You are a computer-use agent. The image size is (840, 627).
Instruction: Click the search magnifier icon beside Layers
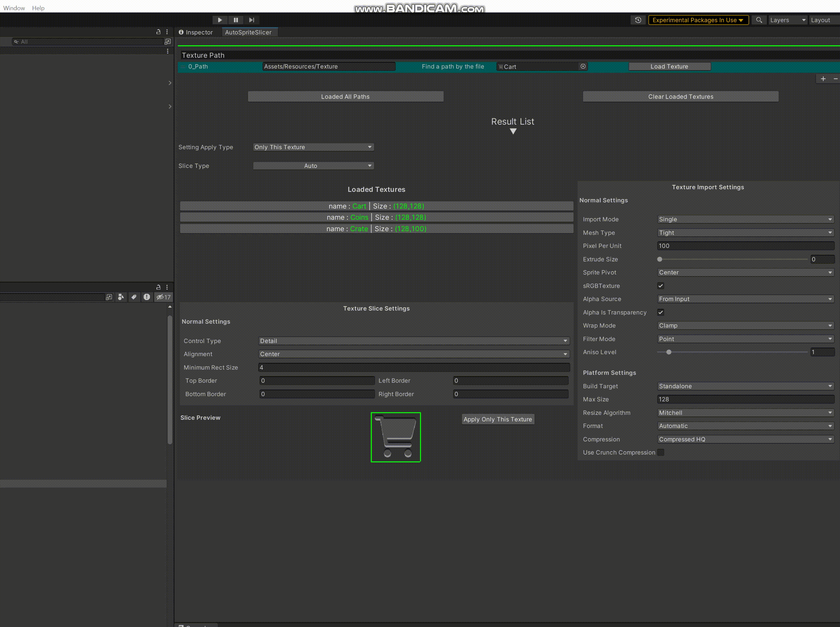pyautogui.click(x=759, y=20)
